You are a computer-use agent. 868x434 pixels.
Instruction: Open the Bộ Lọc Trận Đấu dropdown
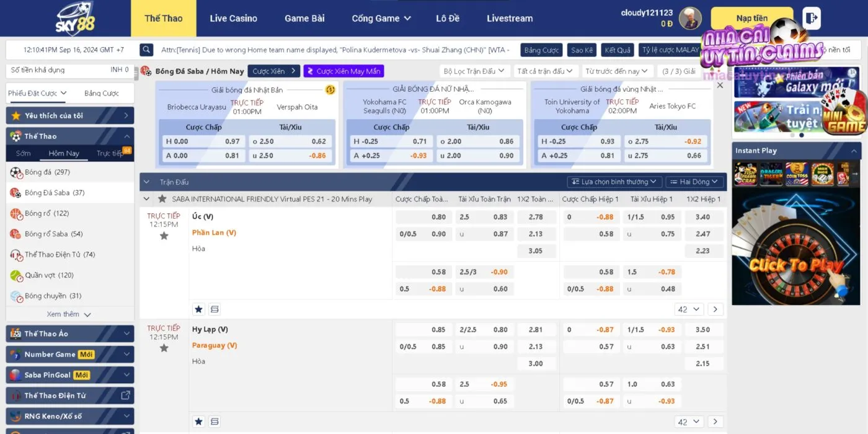(475, 71)
